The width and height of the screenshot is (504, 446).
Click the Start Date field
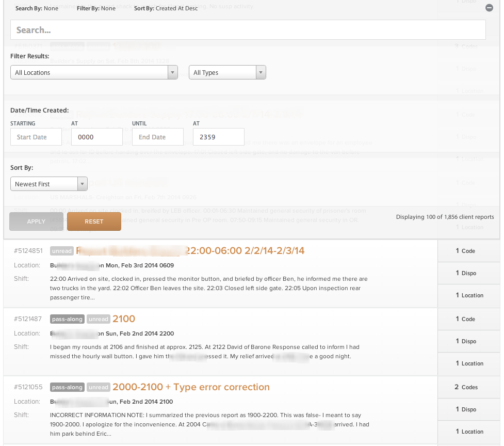[x=36, y=137]
